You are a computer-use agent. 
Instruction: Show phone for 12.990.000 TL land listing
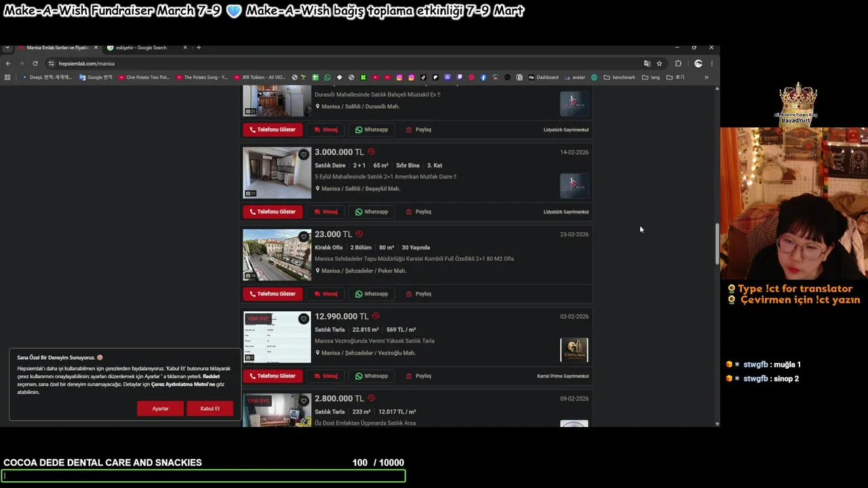coord(273,375)
